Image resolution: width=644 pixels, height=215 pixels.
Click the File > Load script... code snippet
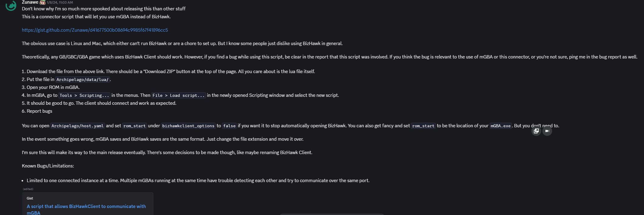point(179,95)
